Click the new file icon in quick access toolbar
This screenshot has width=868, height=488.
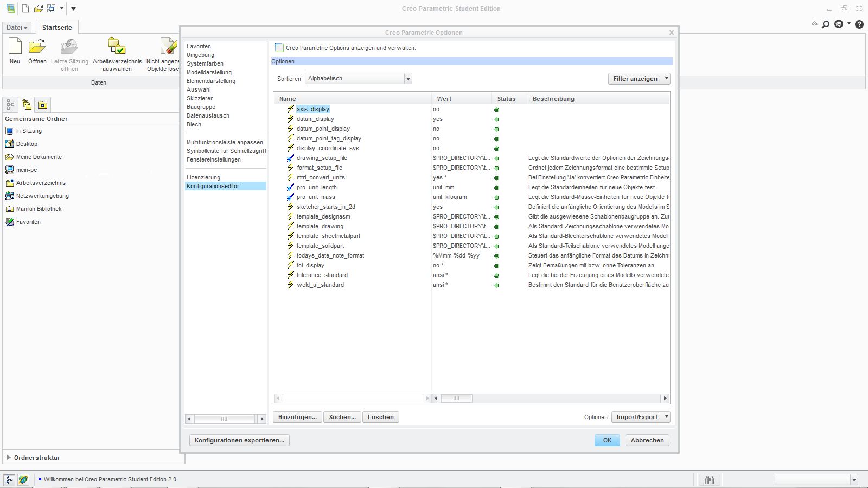[25, 9]
